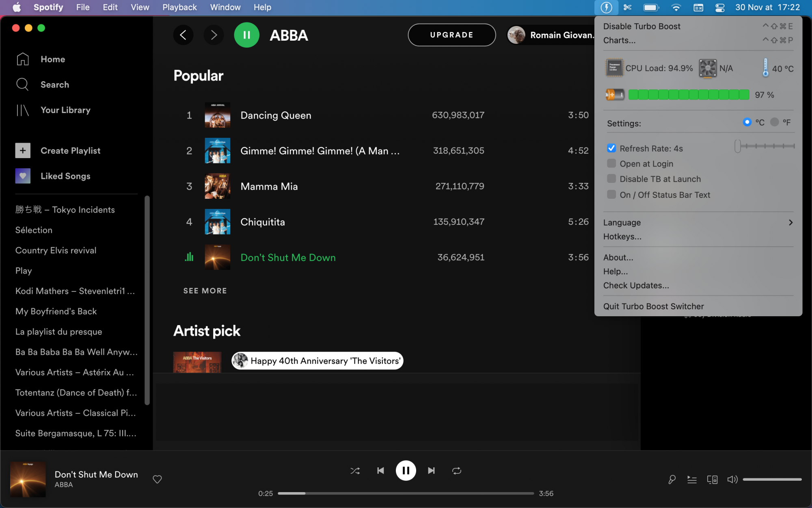
Task: Expand the Language submenu
Action: pos(698,222)
